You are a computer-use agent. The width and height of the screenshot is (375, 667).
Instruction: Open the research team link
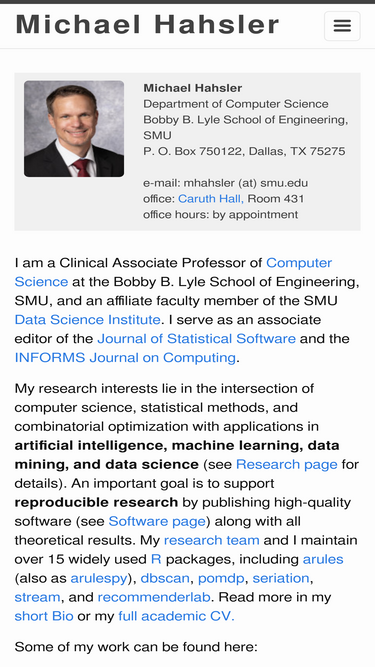click(x=211, y=540)
